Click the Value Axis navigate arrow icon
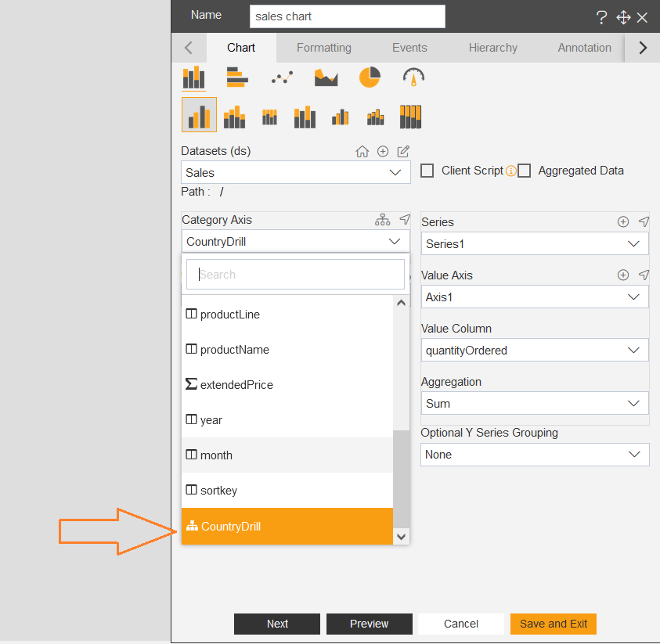Viewport: 660px width, 644px height. 644,275
